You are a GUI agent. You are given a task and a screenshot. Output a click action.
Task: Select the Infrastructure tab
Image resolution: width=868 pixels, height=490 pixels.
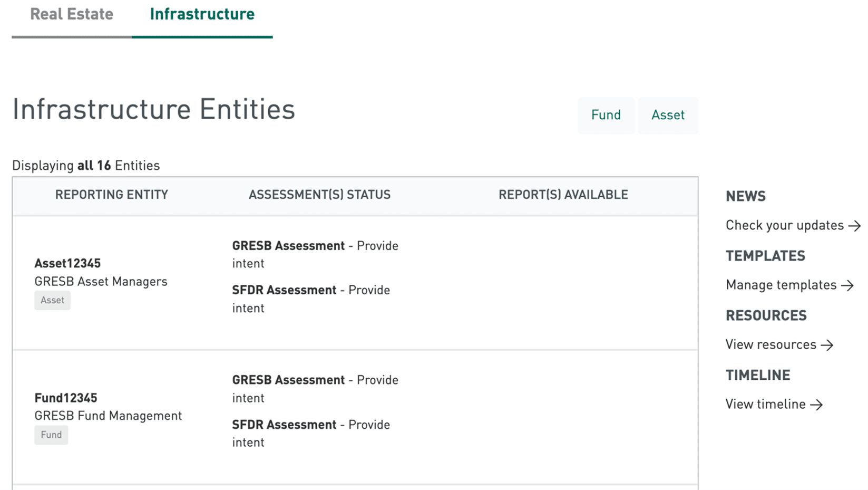point(202,14)
